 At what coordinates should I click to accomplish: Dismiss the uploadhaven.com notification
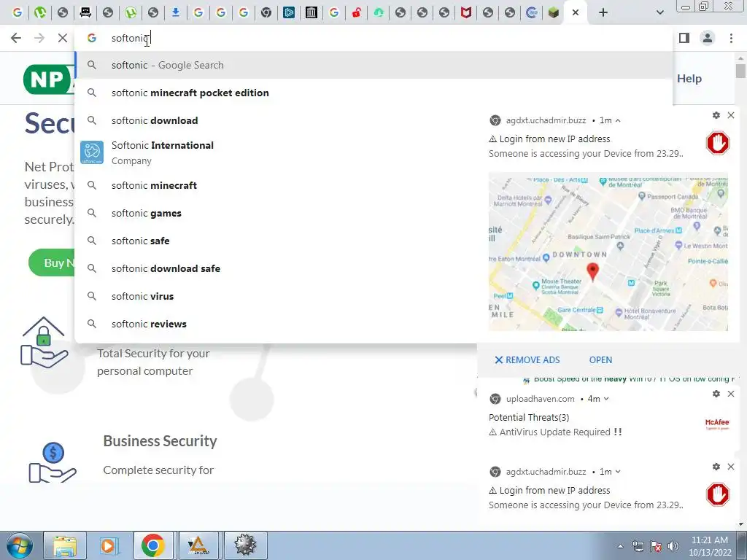point(731,394)
